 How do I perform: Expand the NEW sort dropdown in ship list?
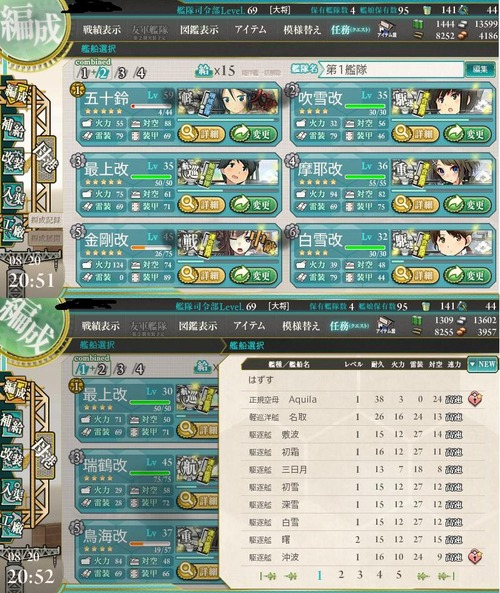pyautogui.click(x=481, y=364)
